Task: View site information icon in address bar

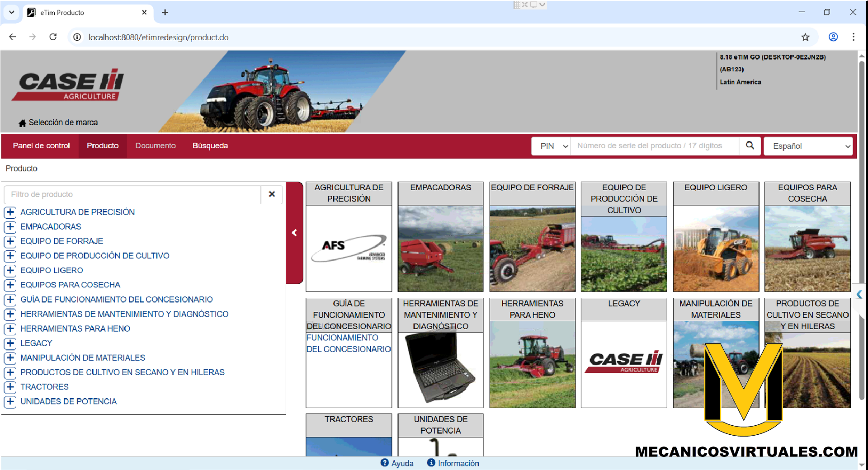Action: coord(77,37)
